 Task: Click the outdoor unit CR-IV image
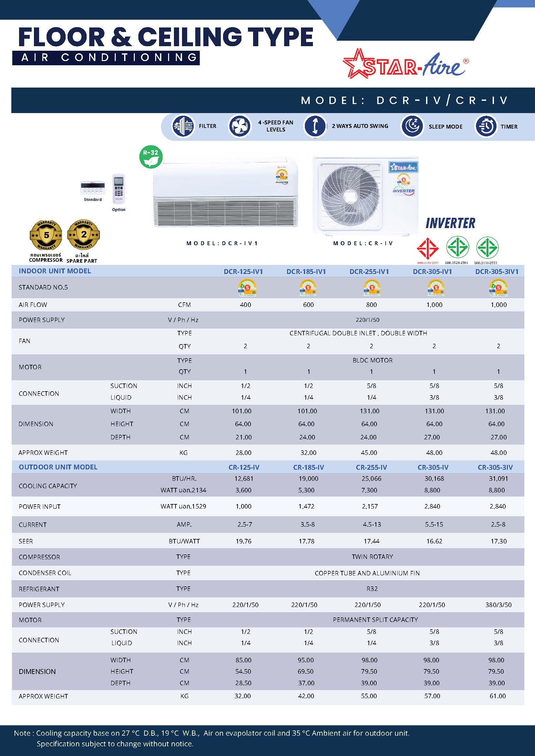coord(366,196)
